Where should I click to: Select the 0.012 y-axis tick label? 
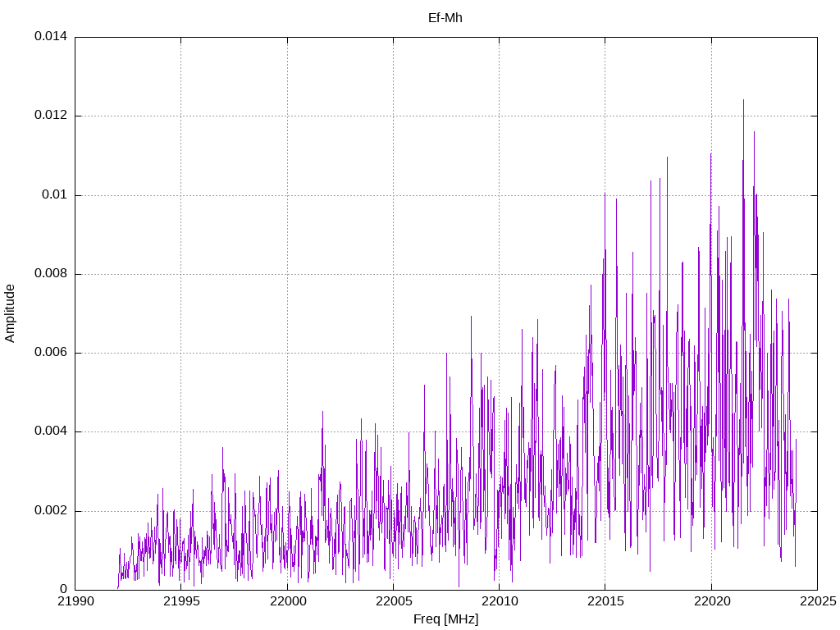pyautogui.click(x=51, y=116)
